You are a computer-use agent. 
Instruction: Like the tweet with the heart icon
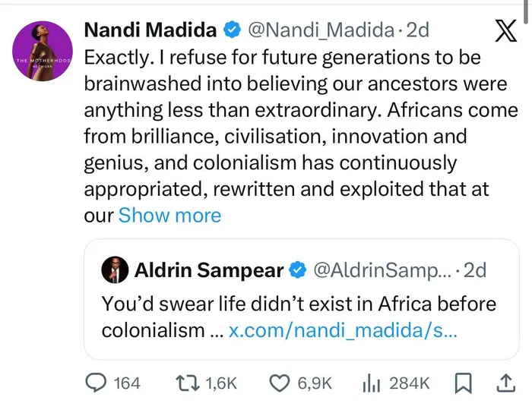(x=278, y=383)
